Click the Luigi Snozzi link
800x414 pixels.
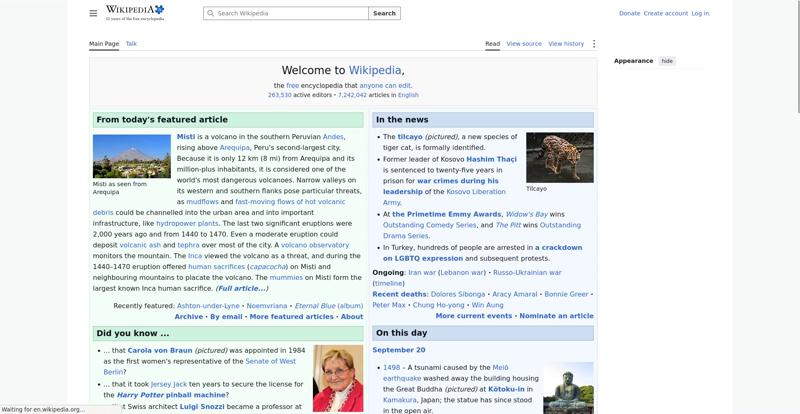[202, 407]
